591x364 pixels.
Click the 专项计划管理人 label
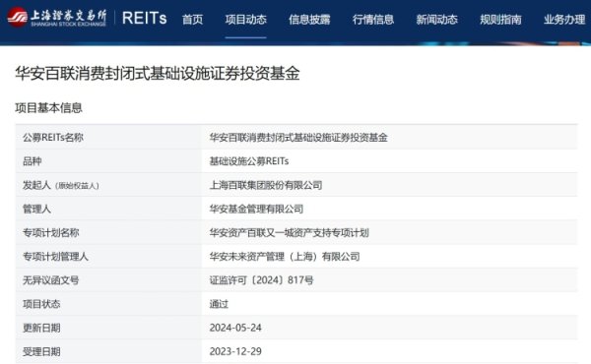tap(55, 257)
